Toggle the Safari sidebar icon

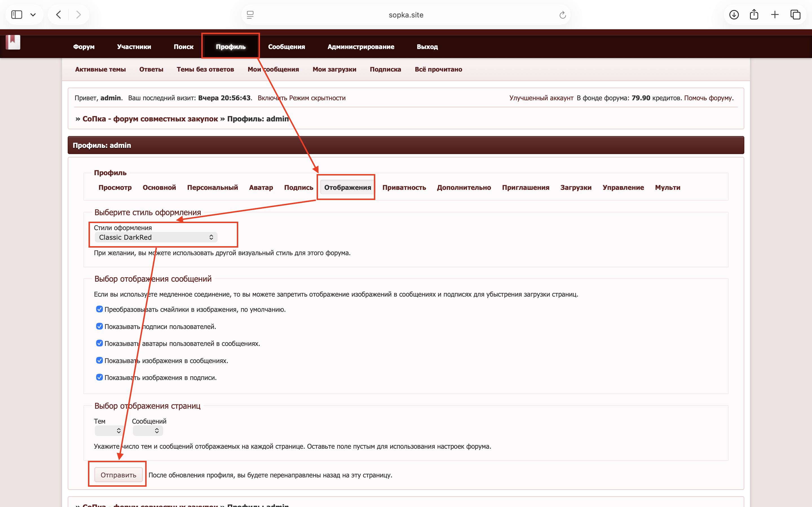(17, 15)
